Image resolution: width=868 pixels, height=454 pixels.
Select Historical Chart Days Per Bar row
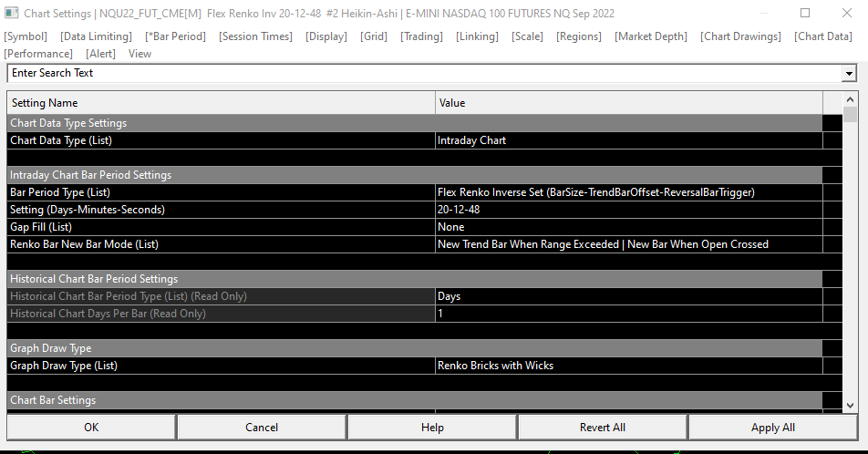[x=222, y=314]
